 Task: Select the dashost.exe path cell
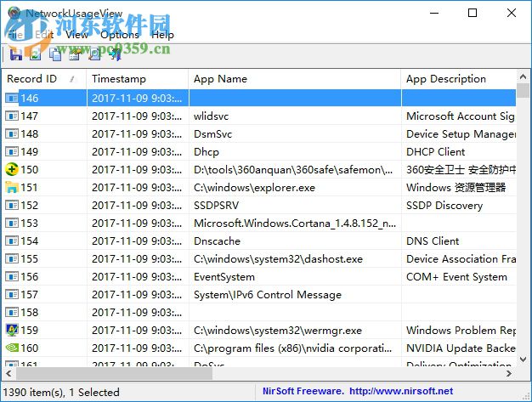(295, 259)
